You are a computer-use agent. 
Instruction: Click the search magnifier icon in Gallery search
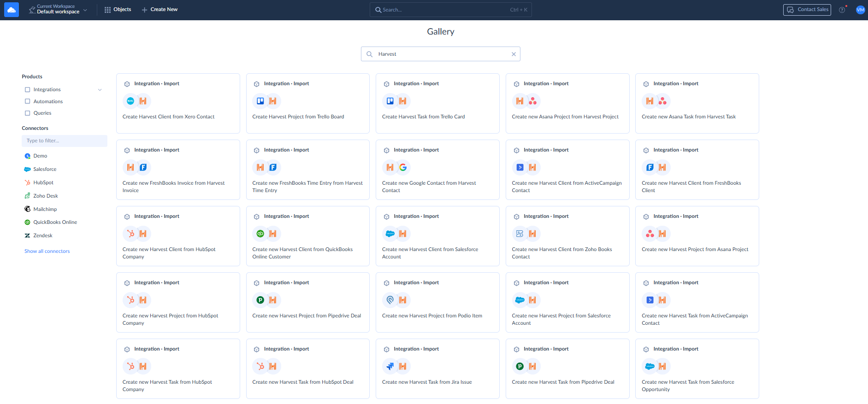pyautogui.click(x=369, y=54)
